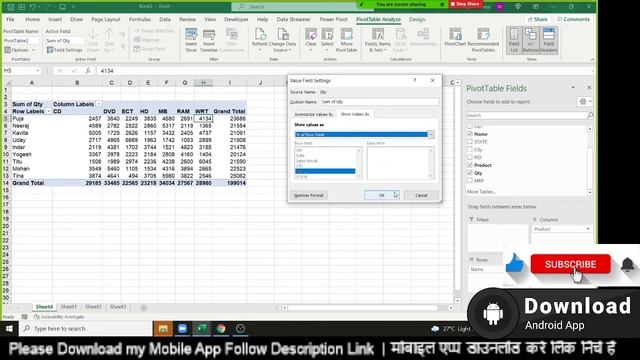This screenshot has width=640, height=360.
Task: Check the City field checkbox
Action: (470, 149)
